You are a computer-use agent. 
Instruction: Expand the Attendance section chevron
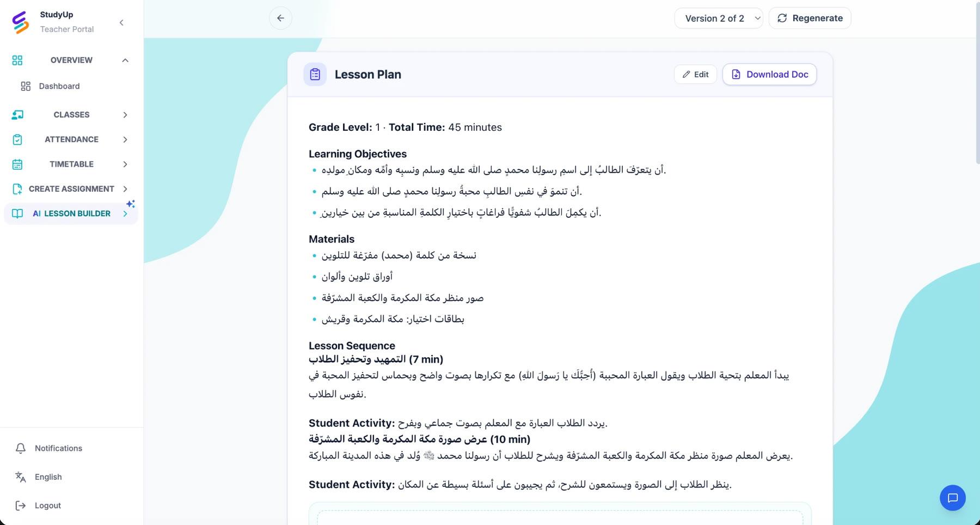pos(125,139)
